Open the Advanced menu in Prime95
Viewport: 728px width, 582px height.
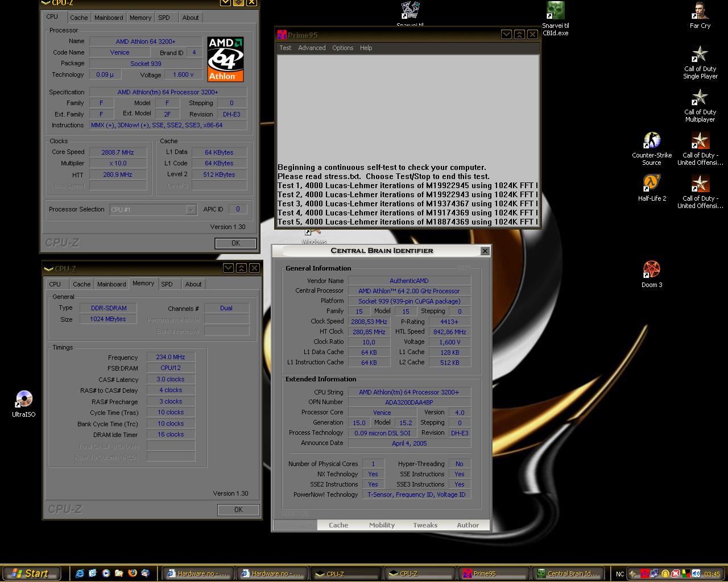click(312, 48)
